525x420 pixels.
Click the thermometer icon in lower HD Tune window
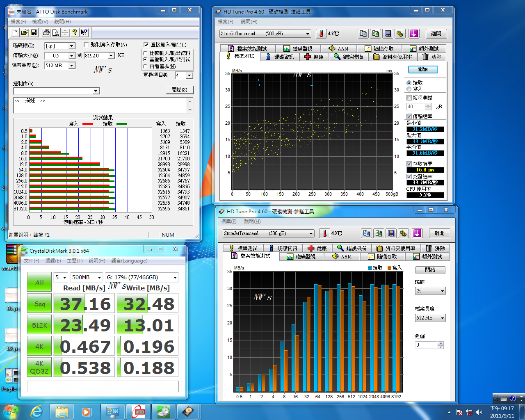(324, 233)
